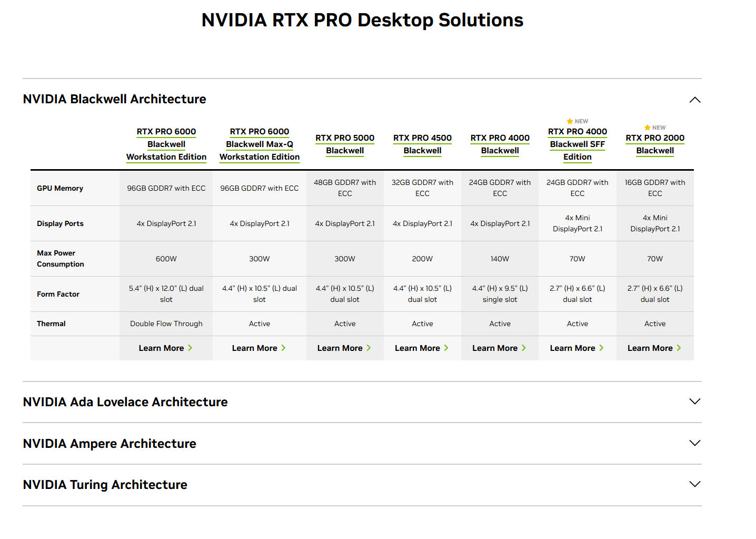Image resolution: width=756 pixels, height=539 pixels.
Task: Click NEW star badge above RTX PRO 4000 SFF
Action: (x=577, y=121)
